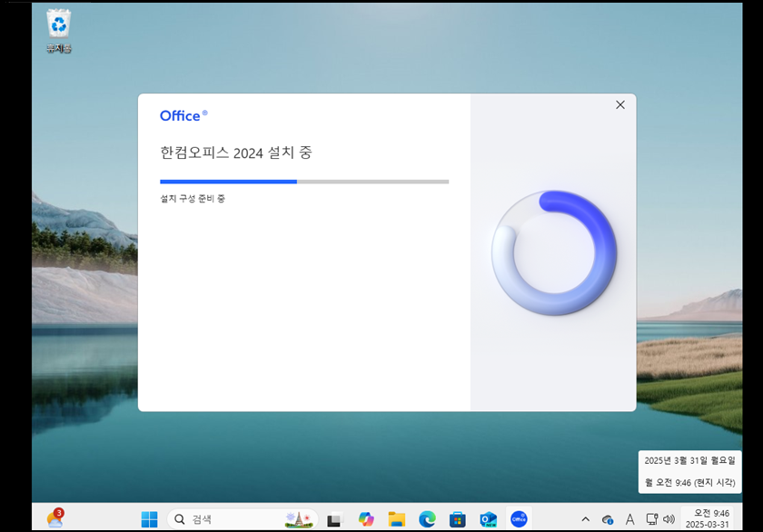Open Microsoft Store from the taskbar
The image size is (763, 532).
coord(458,519)
